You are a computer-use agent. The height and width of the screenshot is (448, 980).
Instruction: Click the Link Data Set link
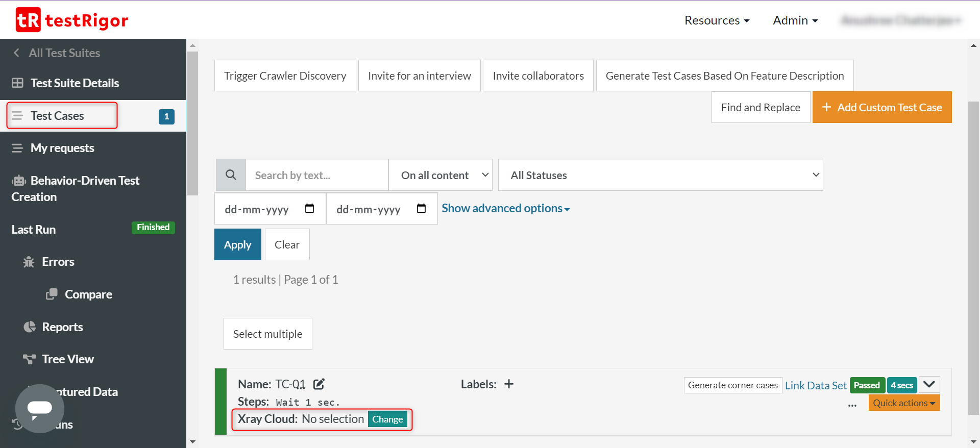(815, 386)
